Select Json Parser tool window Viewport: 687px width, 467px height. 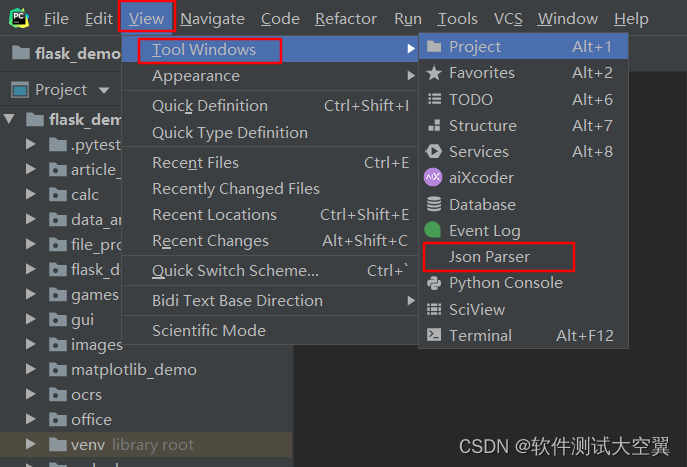click(x=490, y=257)
